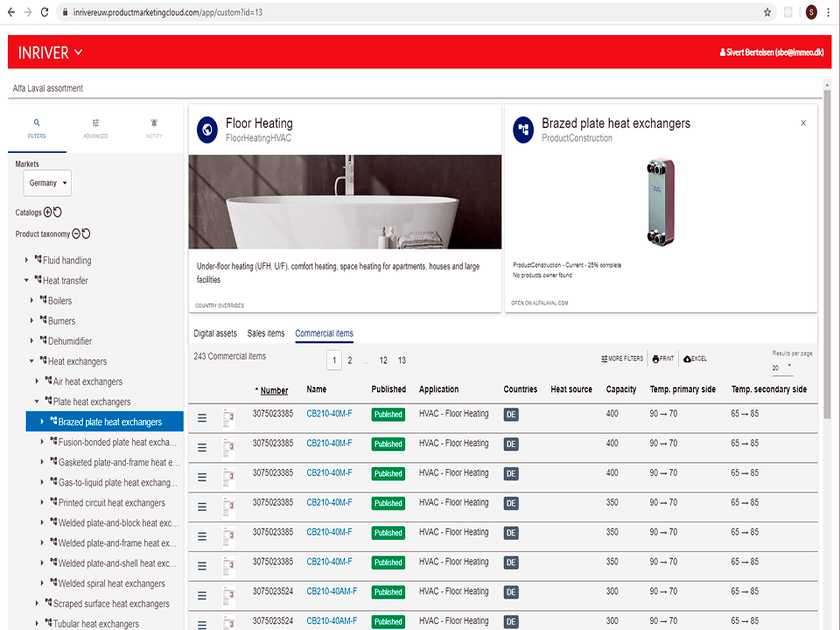The width and height of the screenshot is (840, 630).
Task: Switch to Sales items tab
Action: tap(266, 333)
